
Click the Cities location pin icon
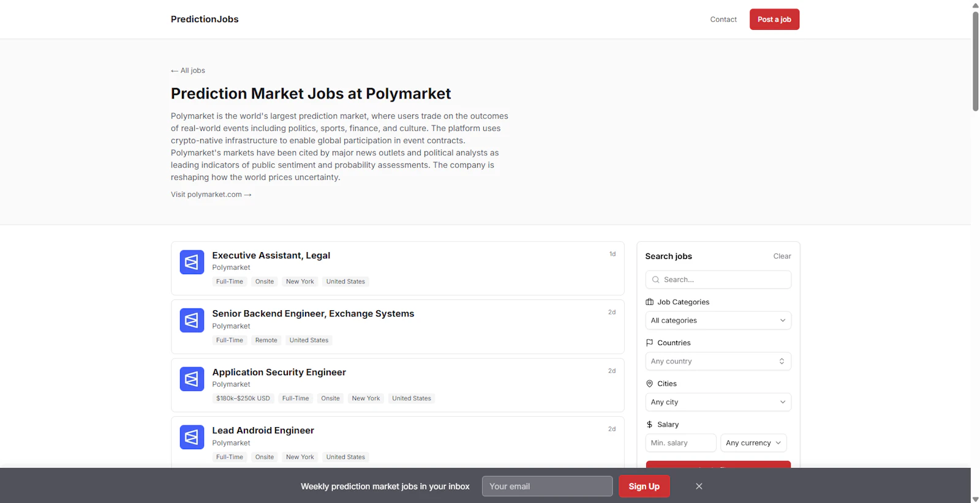point(649,384)
